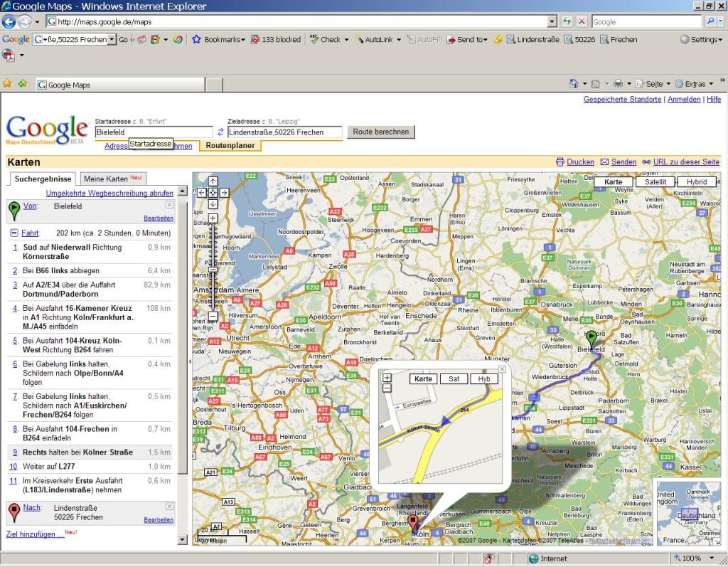Open the Send to dropdown
The height and width of the screenshot is (567, 728).
click(x=485, y=40)
